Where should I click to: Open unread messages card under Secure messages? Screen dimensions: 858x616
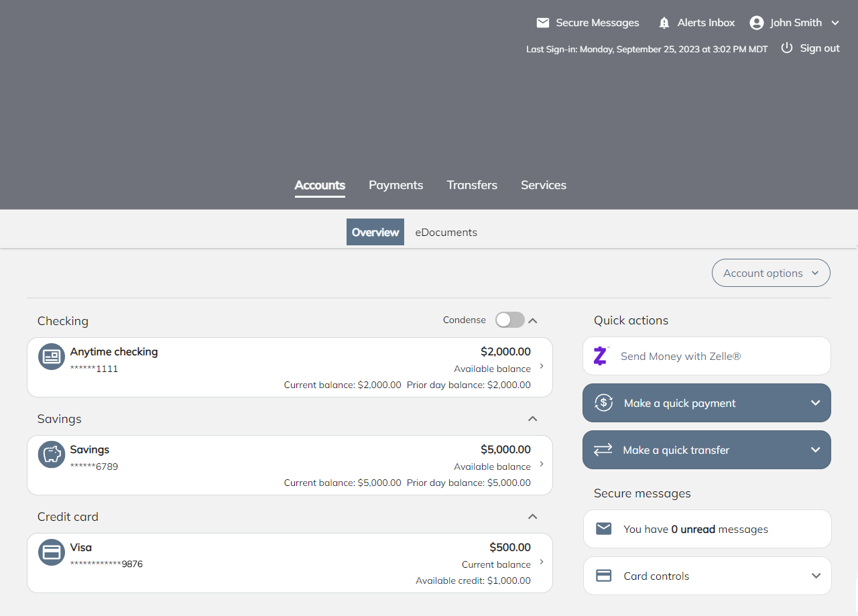click(x=707, y=529)
